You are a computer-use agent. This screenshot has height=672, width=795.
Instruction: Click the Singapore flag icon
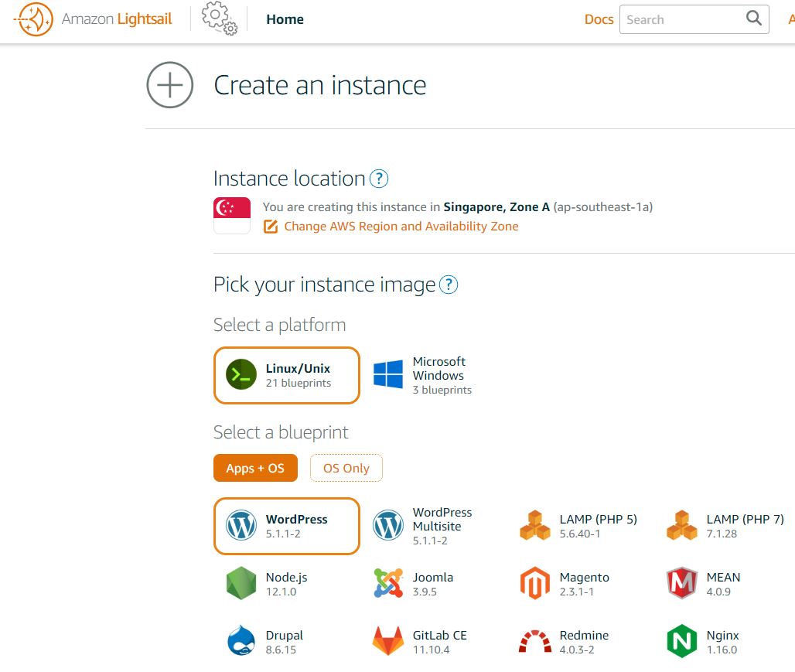232,216
